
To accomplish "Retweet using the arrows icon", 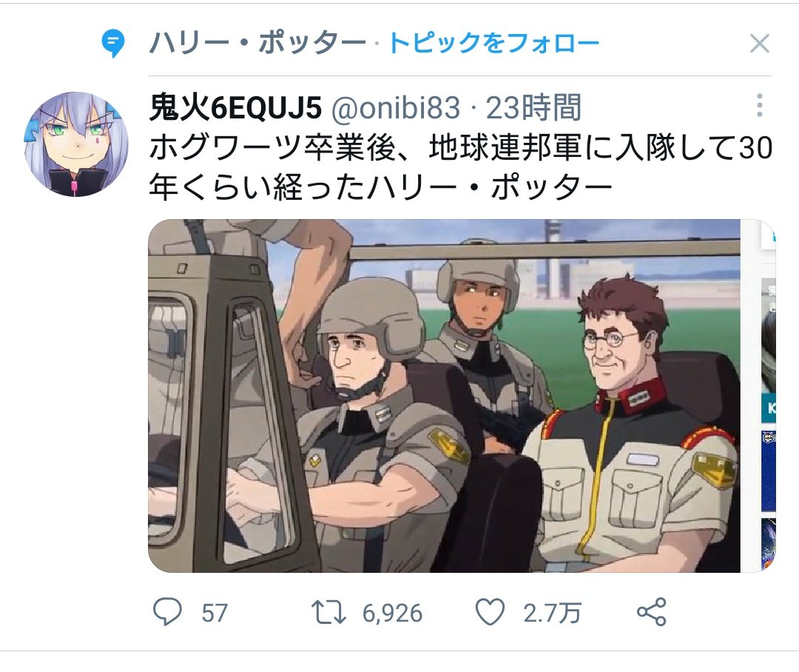I will tap(328, 612).
